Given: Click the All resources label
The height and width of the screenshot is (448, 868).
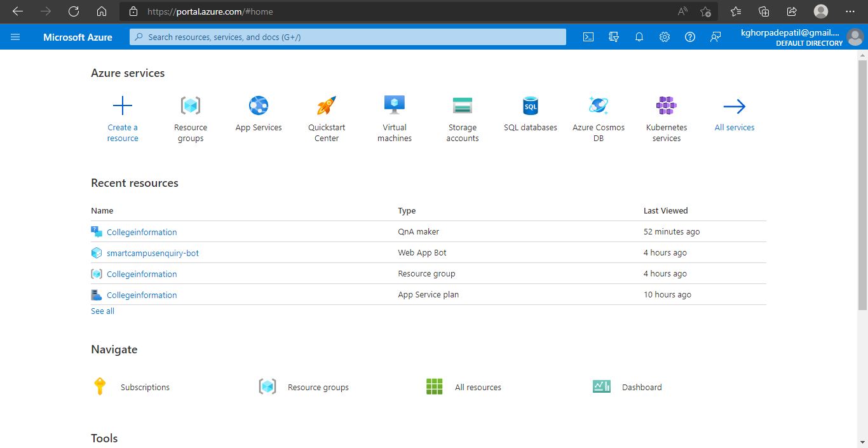Looking at the screenshot, I should tap(478, 387).
